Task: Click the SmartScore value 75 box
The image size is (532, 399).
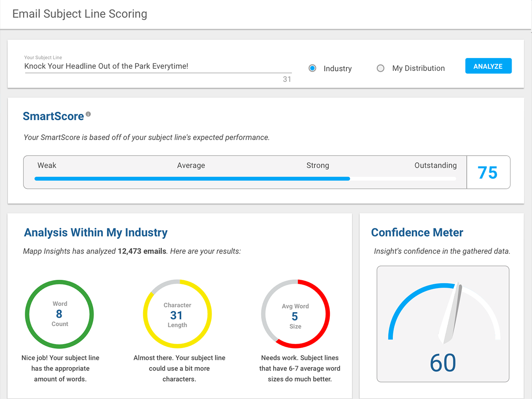Action: (x=488, y=172)
